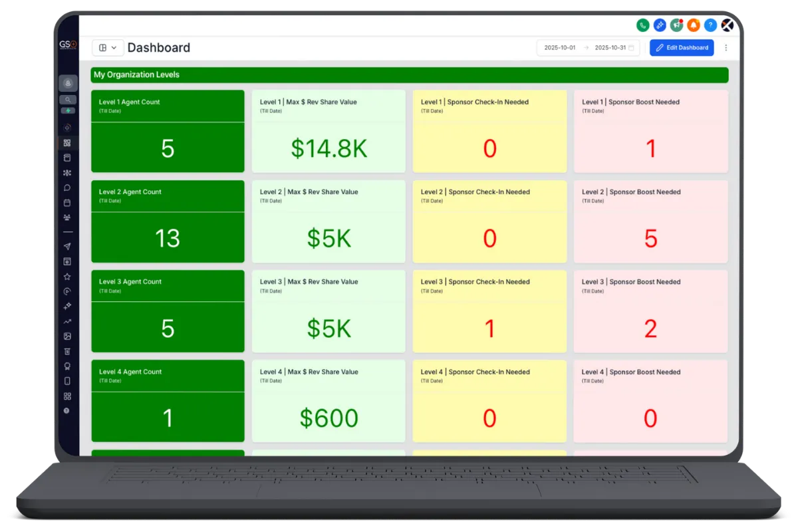Open the image media library icon
Viewport: 798px width, 532px height.
point(67,336)
